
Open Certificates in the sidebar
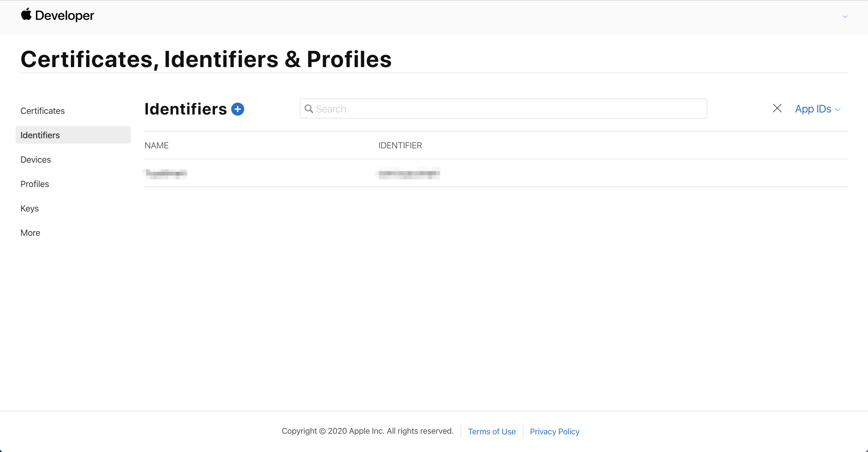point(42,111)
